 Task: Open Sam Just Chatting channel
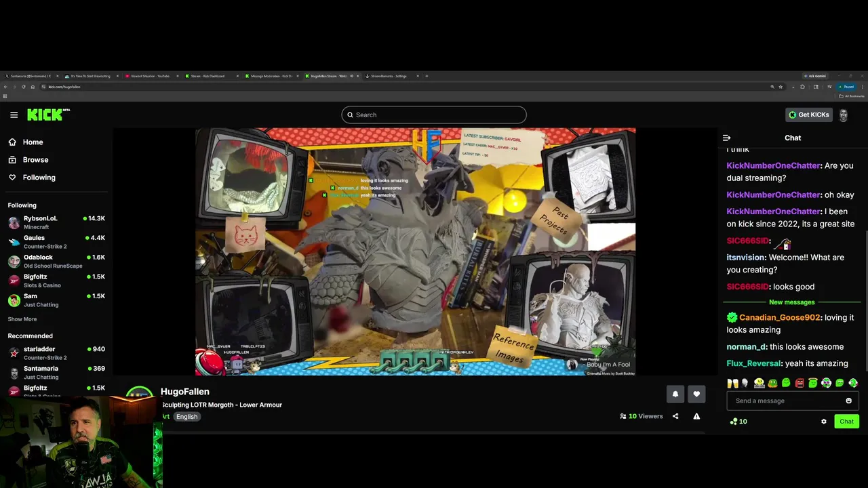pyautogui.click(x=56, y=300)
